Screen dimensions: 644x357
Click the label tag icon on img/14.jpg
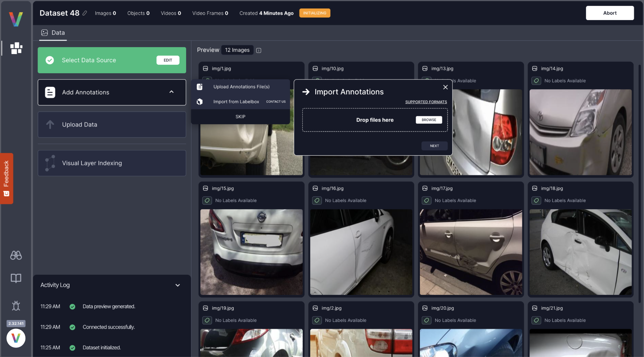[x=536, y=81]
